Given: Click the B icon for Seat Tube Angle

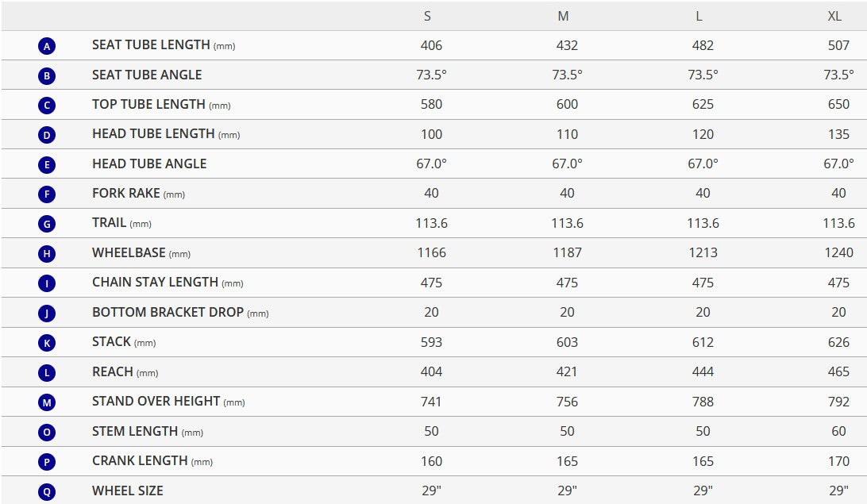Looking at the screenshot, I should point(46,75).
